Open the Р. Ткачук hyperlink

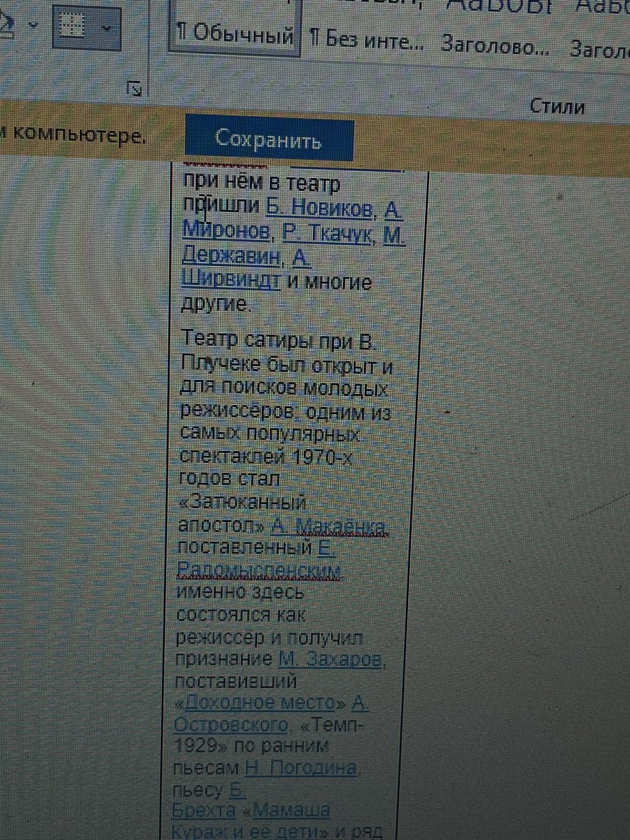[x=326, y=233]
